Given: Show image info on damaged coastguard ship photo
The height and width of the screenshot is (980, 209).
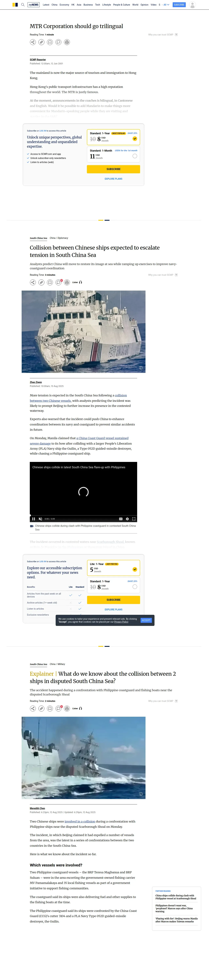Looking at the screenshot, I should [x=141, y=368].
